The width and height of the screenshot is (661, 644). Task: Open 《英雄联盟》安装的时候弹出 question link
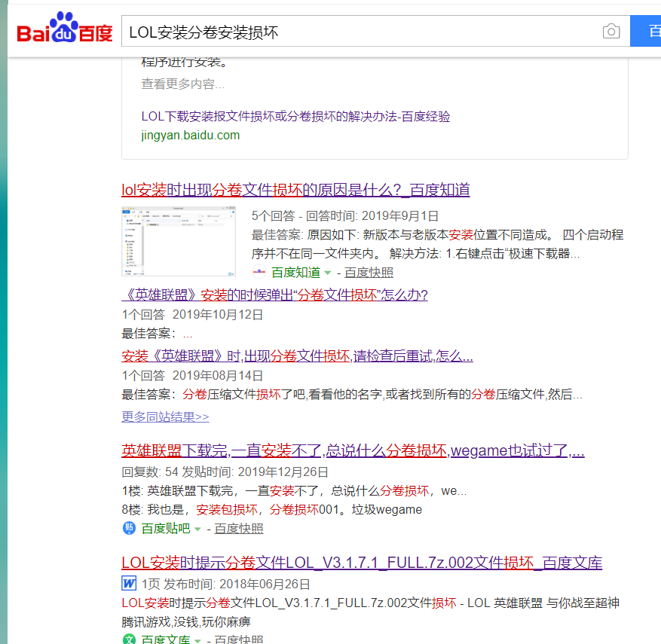tap(274, 295)
